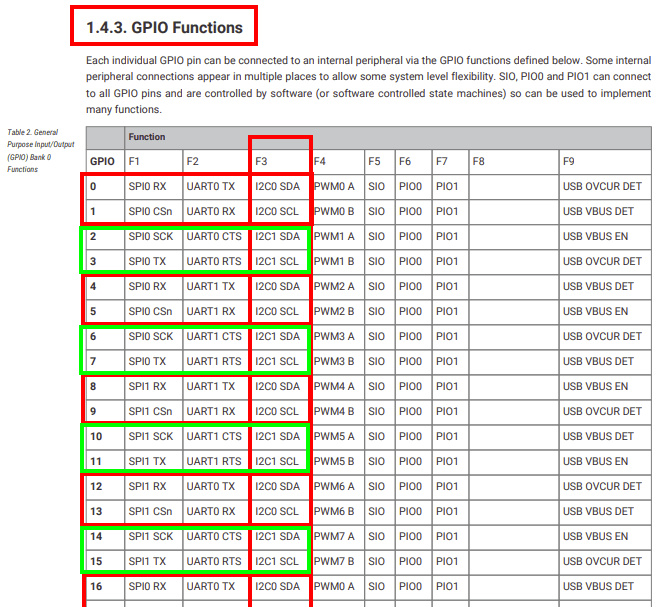Click 'USB OVCUR DET' in GPIO 0 row

[602, 186]
